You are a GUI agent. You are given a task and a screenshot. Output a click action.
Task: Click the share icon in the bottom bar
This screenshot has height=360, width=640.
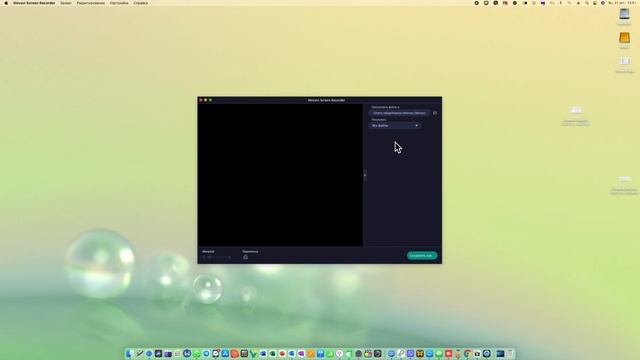click(x=245, y=257)
